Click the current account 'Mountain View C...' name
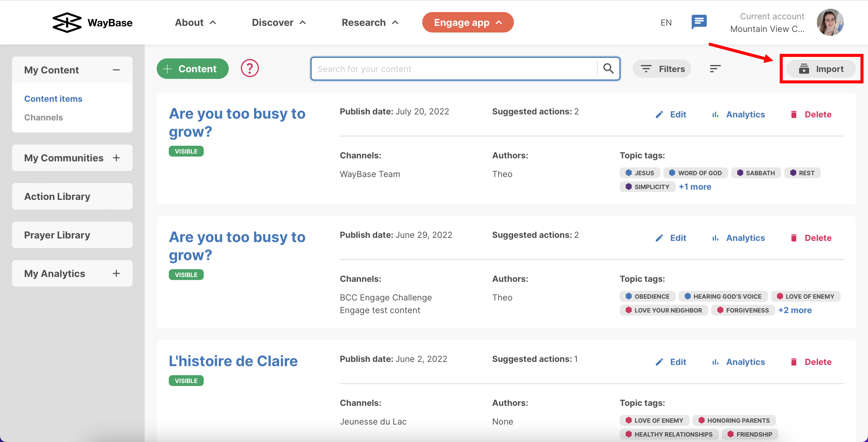868x442 pixels. (767, 29)
